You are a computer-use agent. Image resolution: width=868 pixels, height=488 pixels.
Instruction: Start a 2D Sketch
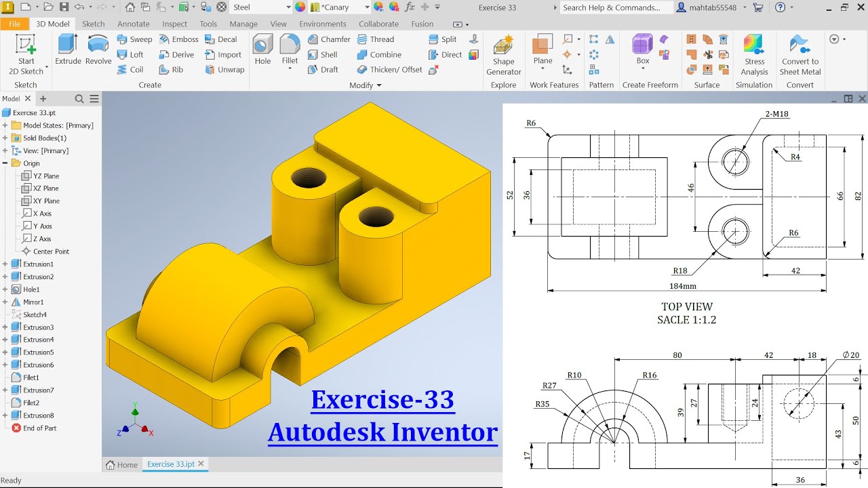26,54
